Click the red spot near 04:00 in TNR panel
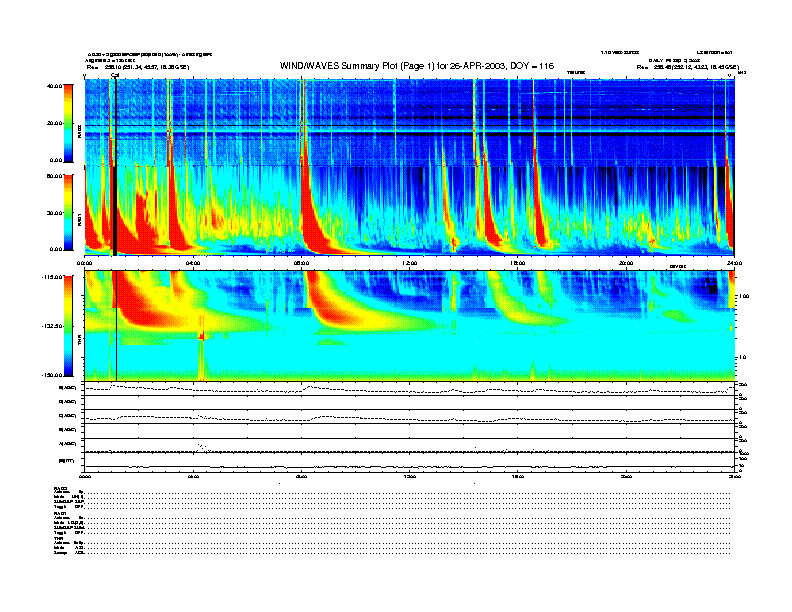The height and width of the screenshot is (612, 792). [202, 336]
